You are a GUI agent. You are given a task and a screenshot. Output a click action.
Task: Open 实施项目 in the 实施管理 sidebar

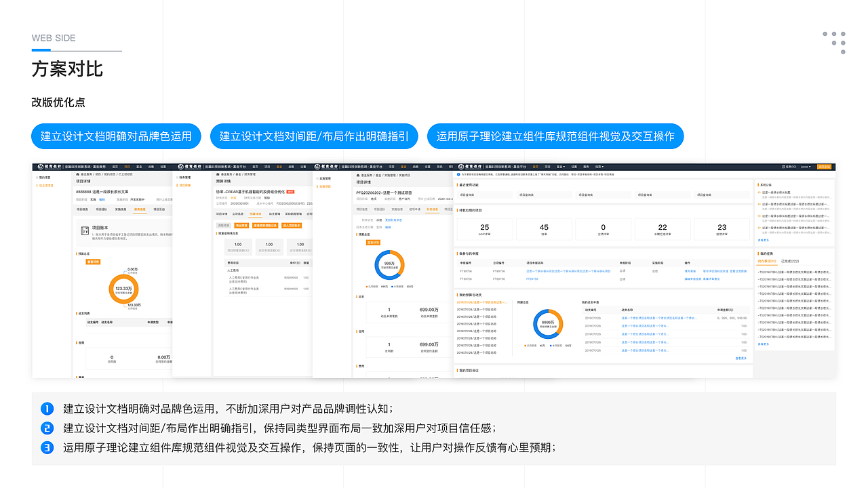click(x=325, y=185)
